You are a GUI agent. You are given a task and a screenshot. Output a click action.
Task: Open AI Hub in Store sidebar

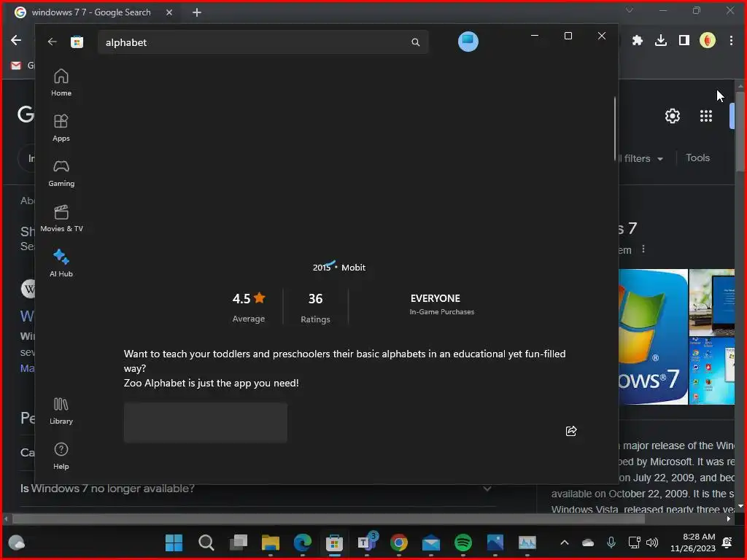61,263
